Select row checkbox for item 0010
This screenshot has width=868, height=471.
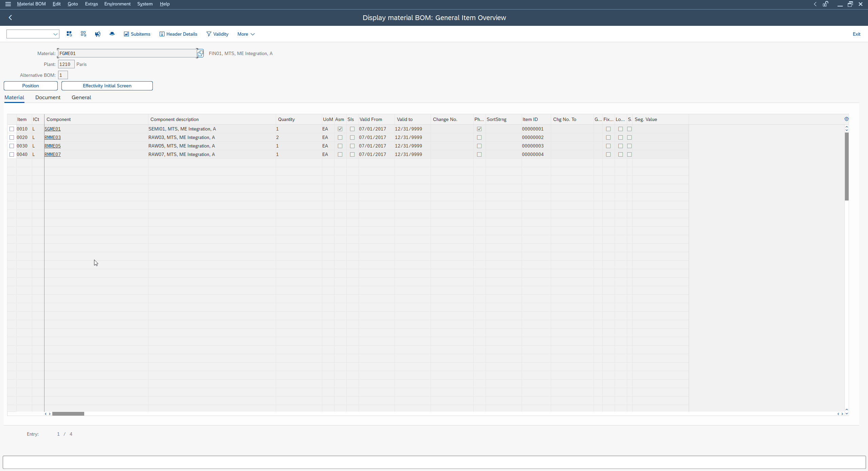click(x=12, y=129)
